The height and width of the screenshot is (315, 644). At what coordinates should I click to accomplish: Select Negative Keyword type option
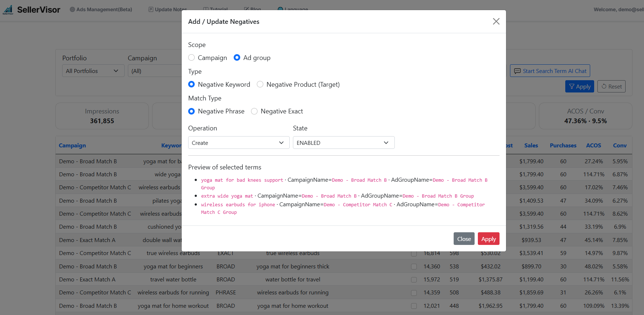click(x=191, y=85)
